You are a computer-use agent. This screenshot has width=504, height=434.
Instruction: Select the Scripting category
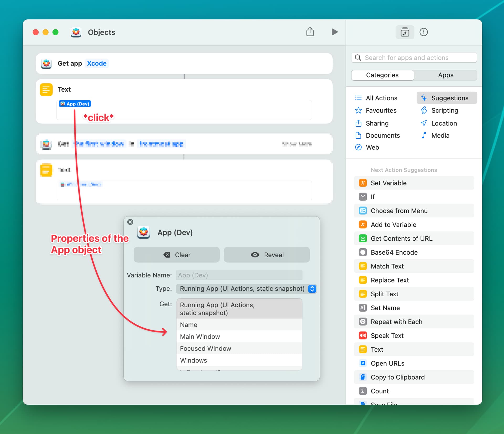[x=444, y=110]
